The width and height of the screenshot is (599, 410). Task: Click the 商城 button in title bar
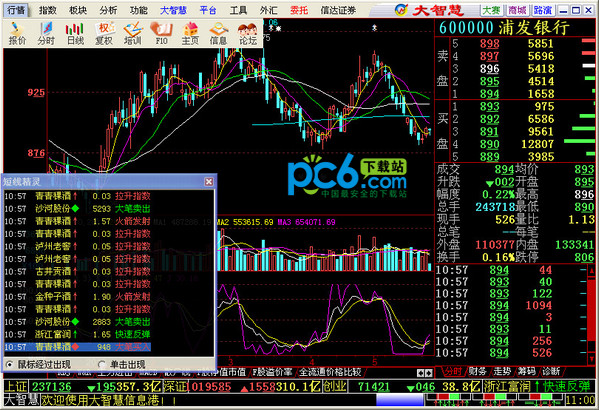517,10
